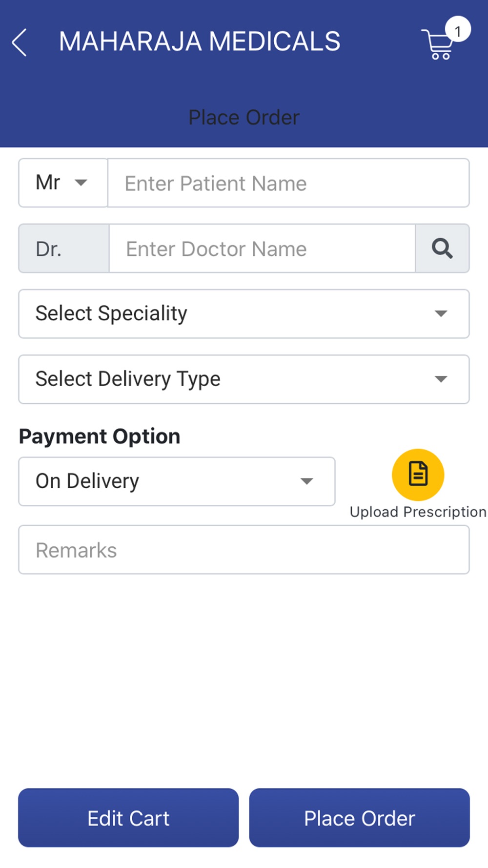The height and width of the screenshot is (868, 488).
Task: Tap the Edit Cart button
Action: [x=128, y=818]
